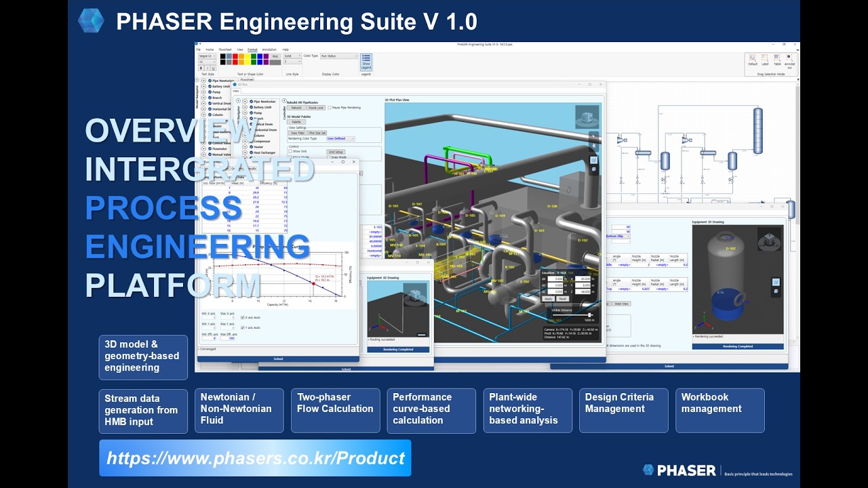Enable the Show Grid checkbox

point(290,151)
